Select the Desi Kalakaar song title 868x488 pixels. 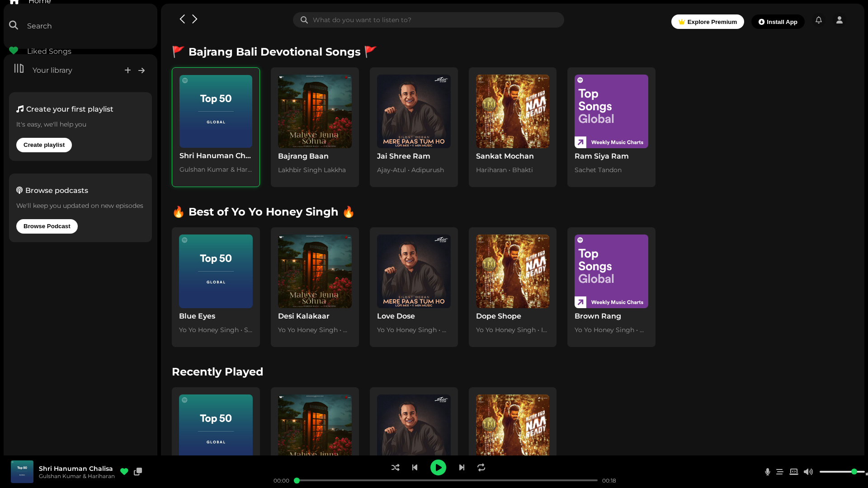point(304,316)
